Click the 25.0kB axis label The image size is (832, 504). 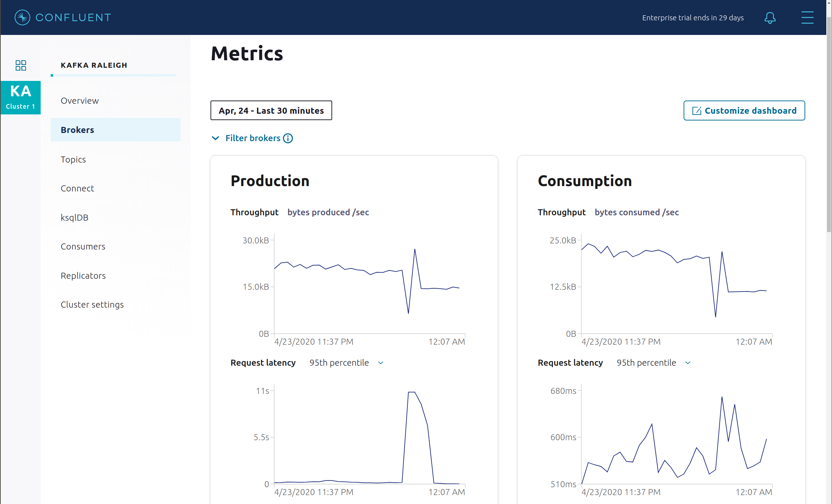(563, 241)
